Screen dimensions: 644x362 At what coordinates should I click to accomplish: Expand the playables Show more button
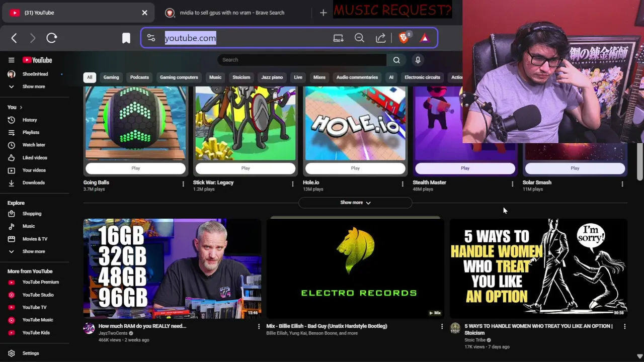355,203
